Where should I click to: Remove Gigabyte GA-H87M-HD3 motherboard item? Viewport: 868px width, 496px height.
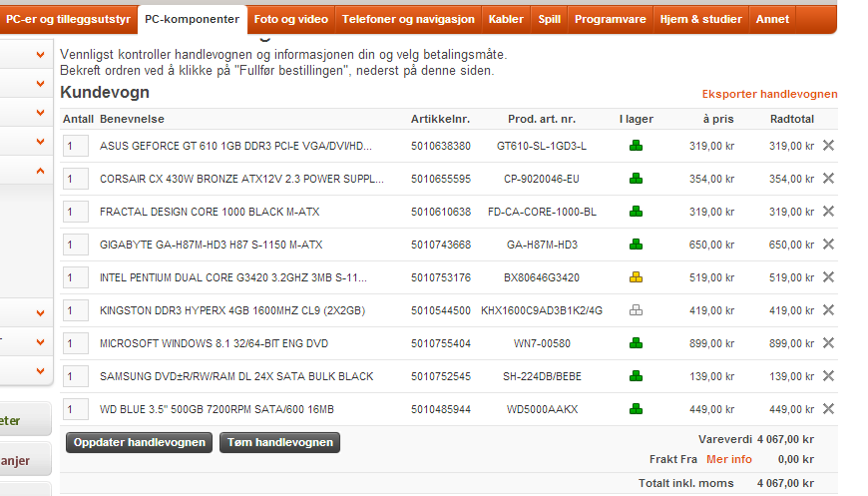pos(828,245)
